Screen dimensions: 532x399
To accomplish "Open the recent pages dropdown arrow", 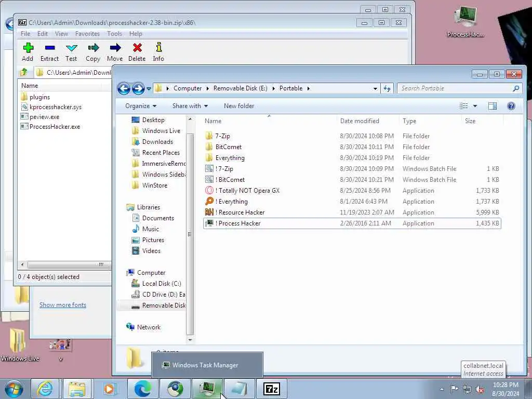I will point(149,89).
